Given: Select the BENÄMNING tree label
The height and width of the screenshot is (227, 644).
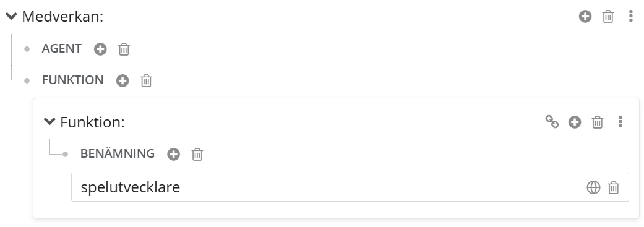Looking at the screenshot, I should click(x=118, y=153).
